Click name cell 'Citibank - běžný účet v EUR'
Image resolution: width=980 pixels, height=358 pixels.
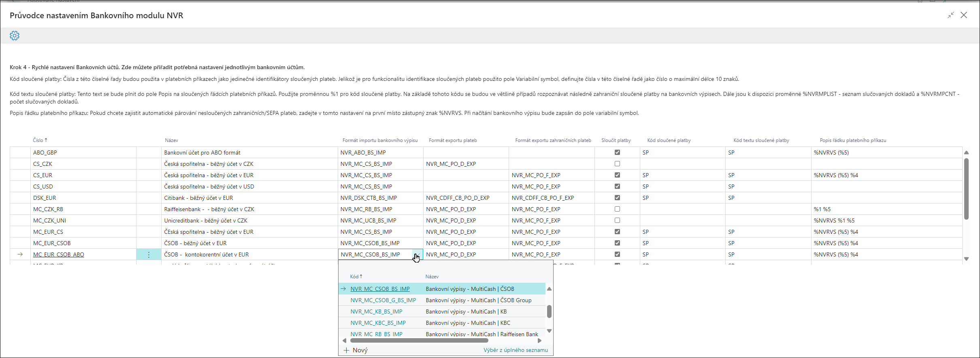click(x=249, y=198)
